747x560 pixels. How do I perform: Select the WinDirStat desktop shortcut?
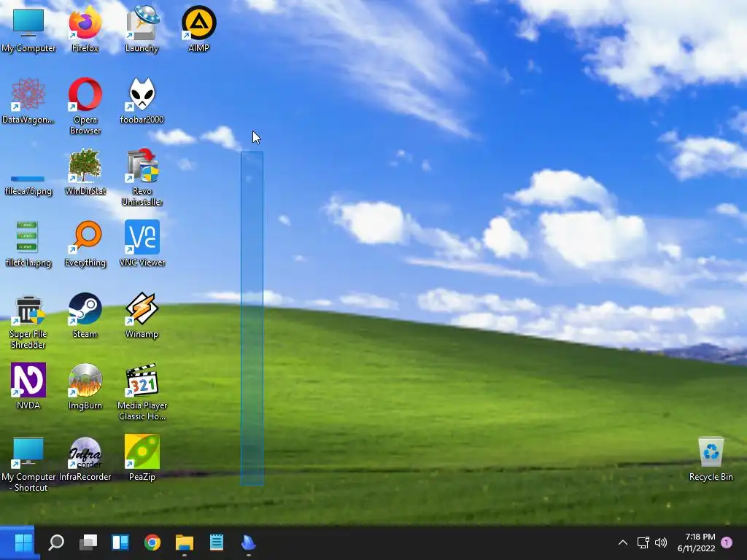pyautogui.click(x=85, y=172)
